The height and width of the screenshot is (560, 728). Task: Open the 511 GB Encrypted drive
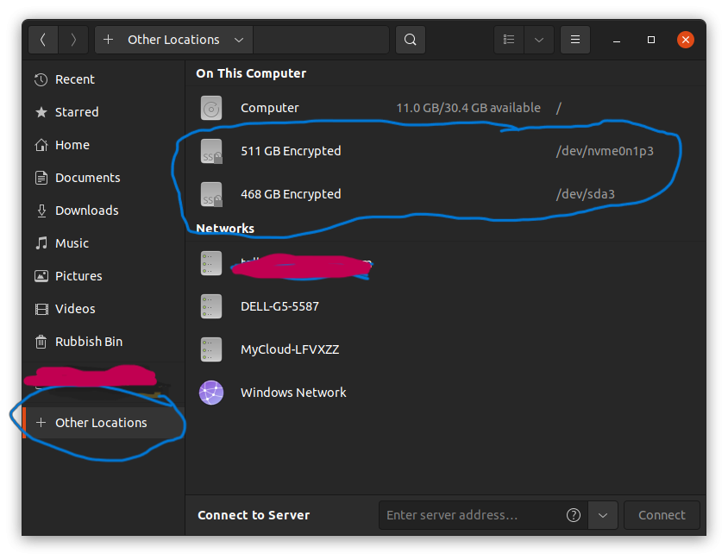click(291, 151)
